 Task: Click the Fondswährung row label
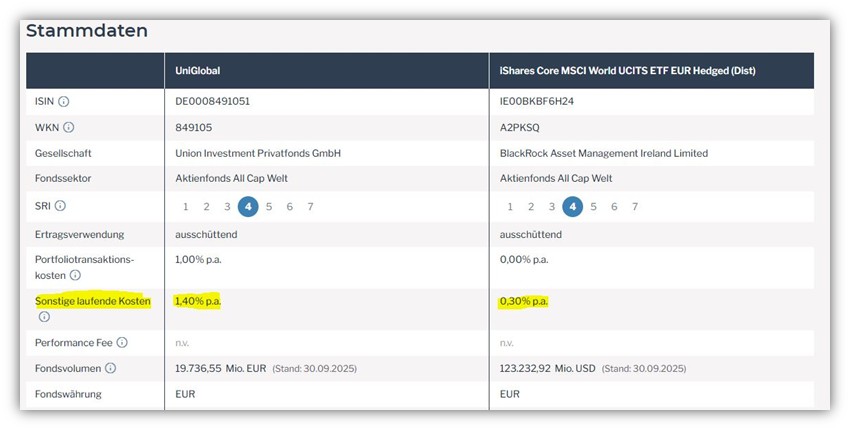pyautogui.click(x=68, y=394)
